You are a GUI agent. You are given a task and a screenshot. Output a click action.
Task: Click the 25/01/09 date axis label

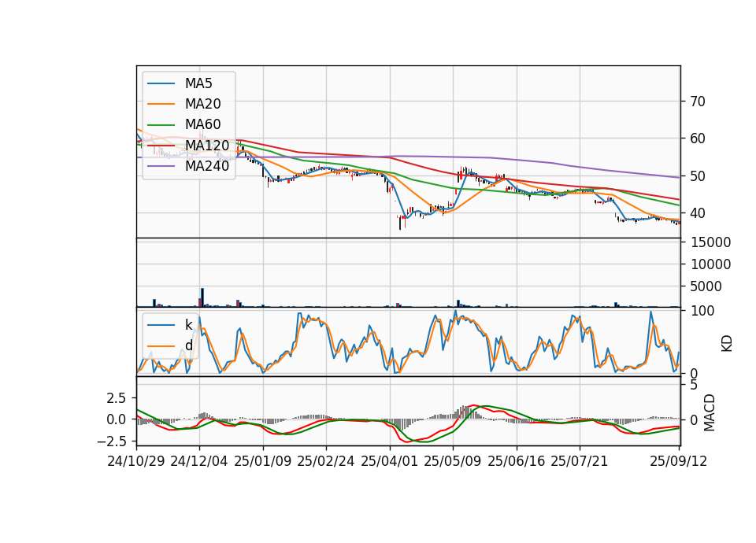[263, 461]
